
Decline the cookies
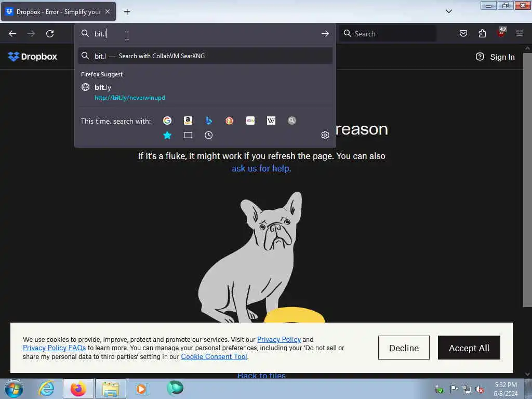tap(404, 348)
